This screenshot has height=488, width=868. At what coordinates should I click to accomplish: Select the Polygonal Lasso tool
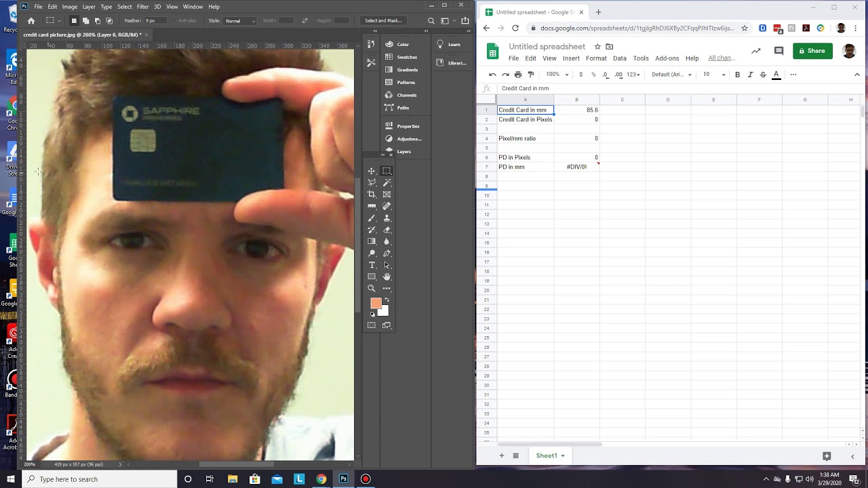click(x=372, y=182)
